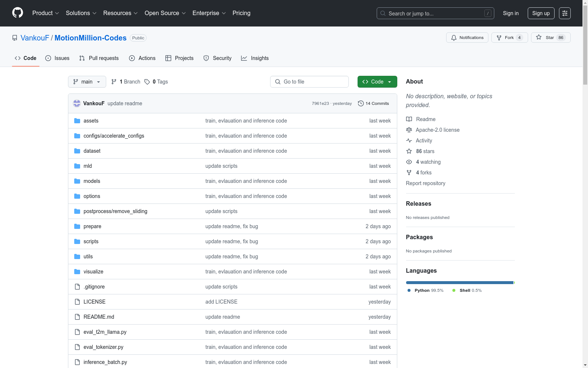Click the branch icon next to 1 Branch
Screen dimensions: 588x368
(x=114, y=82)
